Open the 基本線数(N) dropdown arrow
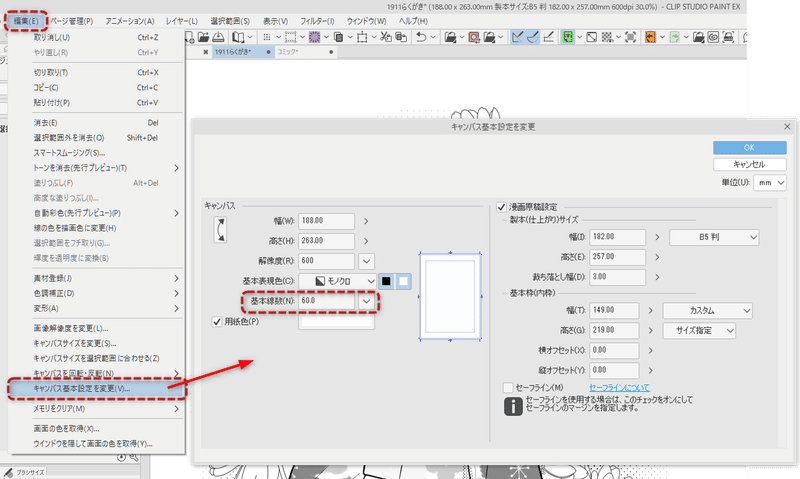Screen dimensions: 800x479 click(x=366, y=301)
